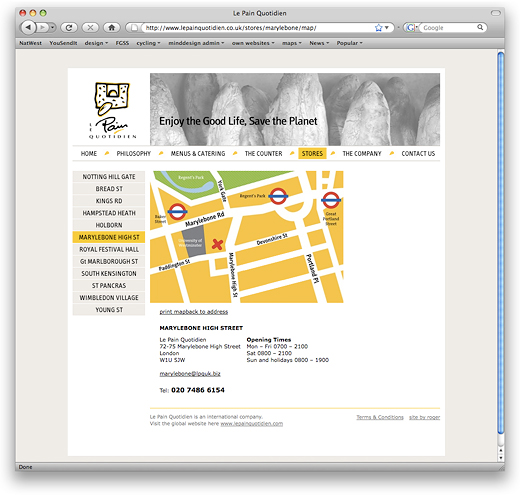Click the scrollbar up arrow
Viewport: 520px width, 495px height.
[x=501, y=450]
